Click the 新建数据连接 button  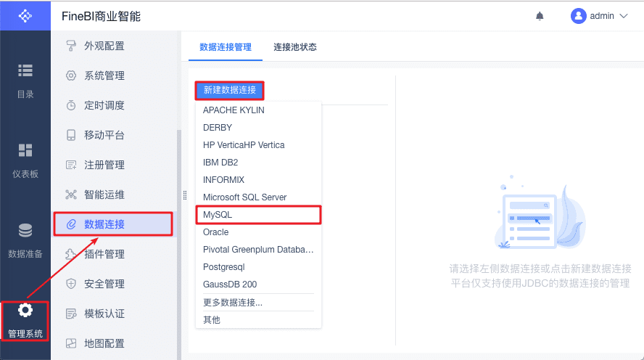[x=230, y=91]
